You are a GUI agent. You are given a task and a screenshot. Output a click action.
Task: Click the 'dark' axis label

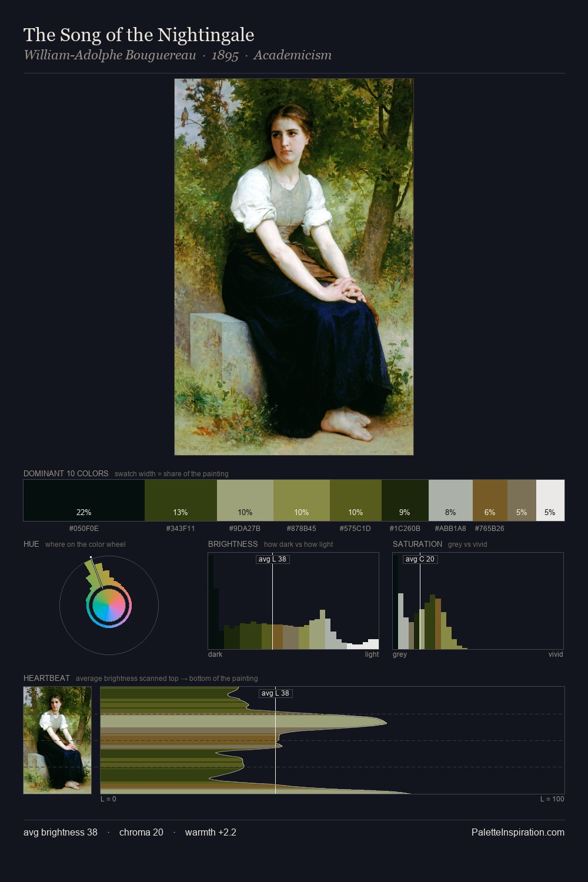pyautogui.click(x=215, y=654)
